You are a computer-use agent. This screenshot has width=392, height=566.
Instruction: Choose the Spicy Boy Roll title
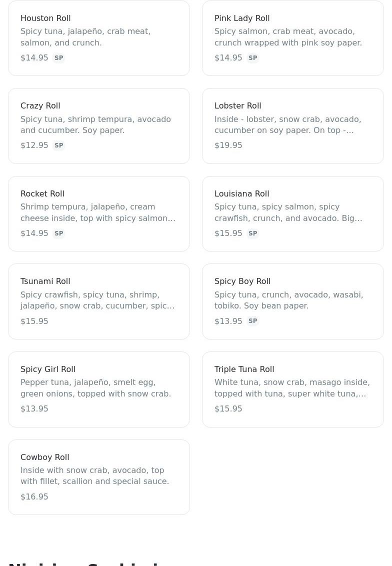242,281
